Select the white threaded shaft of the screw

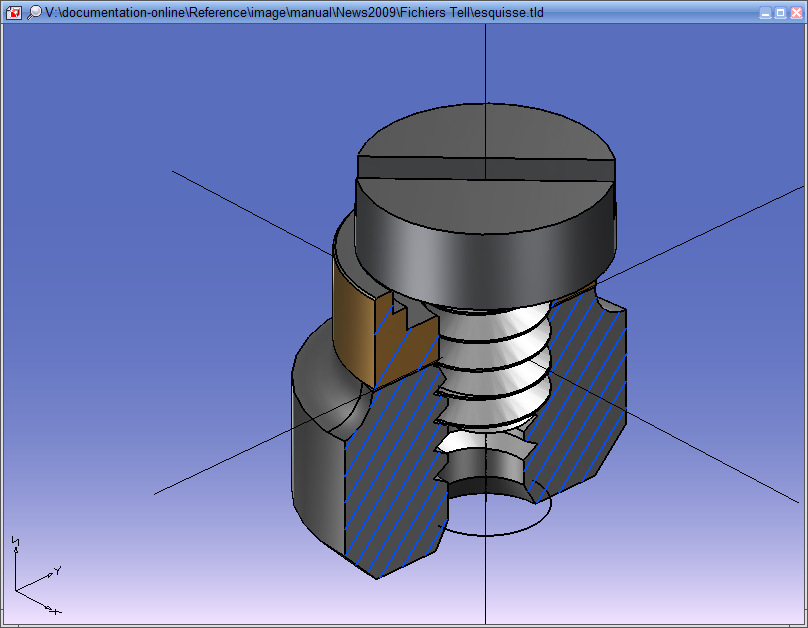click(490, 360)
